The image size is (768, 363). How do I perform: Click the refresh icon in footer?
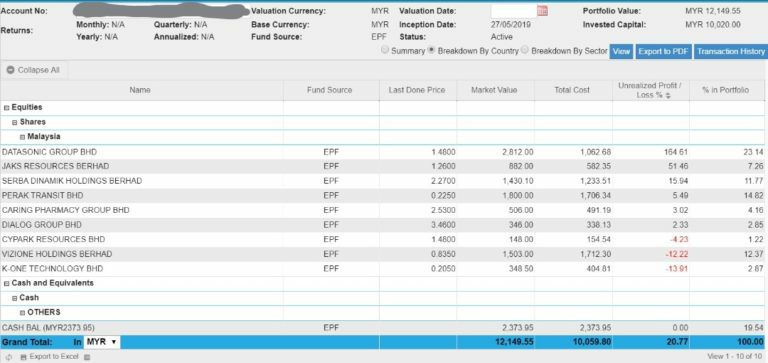click(x=9, y=357)
